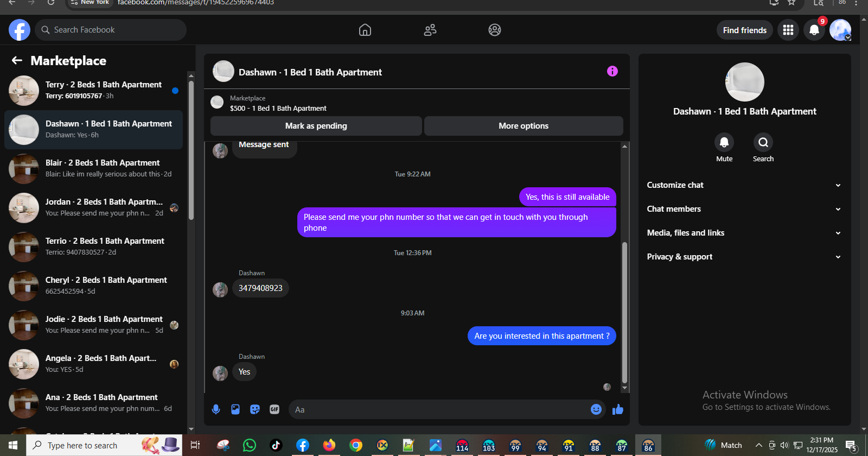Image resolution: width=868 pixels, height=456 pixels.
Task: Open Firefox from the taskbar
Action: (329, 445)
